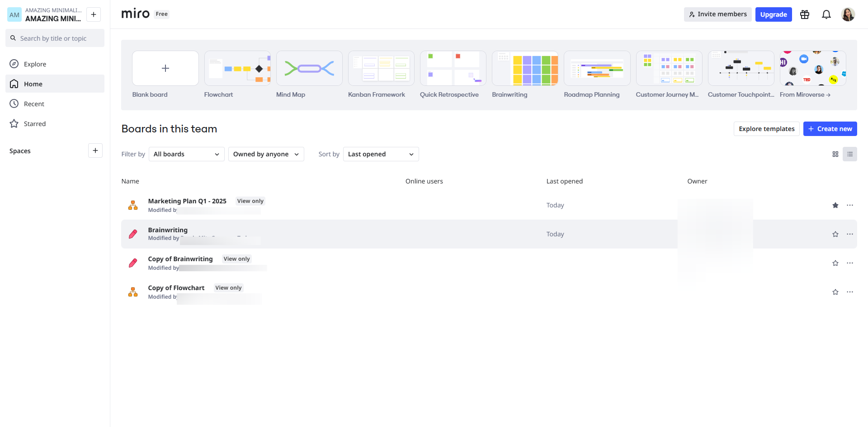
Task: Star the Brainwriting board
Action: [x=835, y=234]
